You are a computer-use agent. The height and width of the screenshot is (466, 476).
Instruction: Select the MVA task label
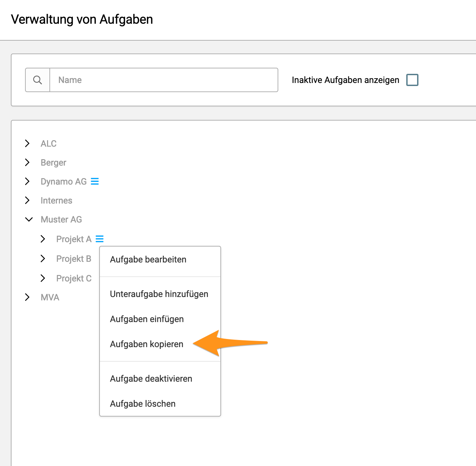click(x=50, y=297)
